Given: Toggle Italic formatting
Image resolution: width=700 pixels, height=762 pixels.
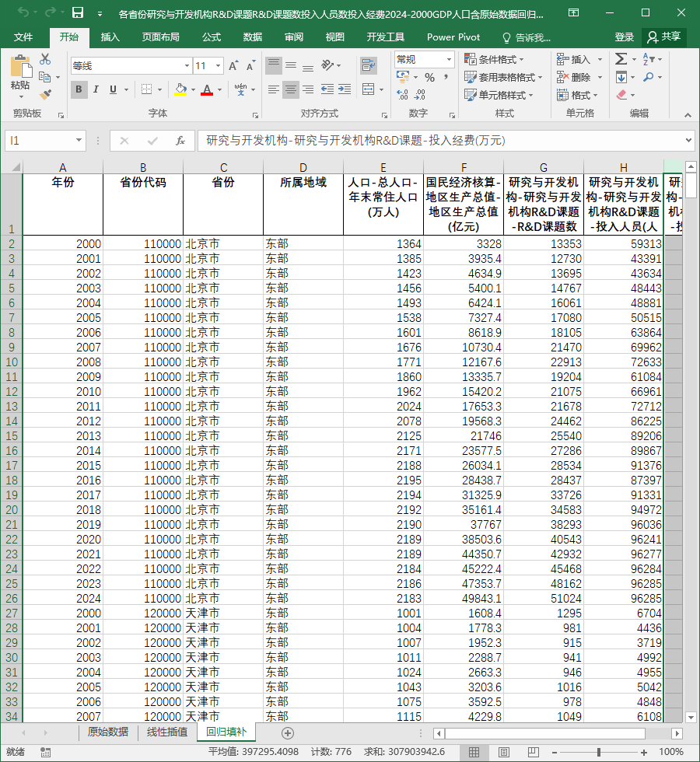Looking at the screenshot, I should pos(96,89).
